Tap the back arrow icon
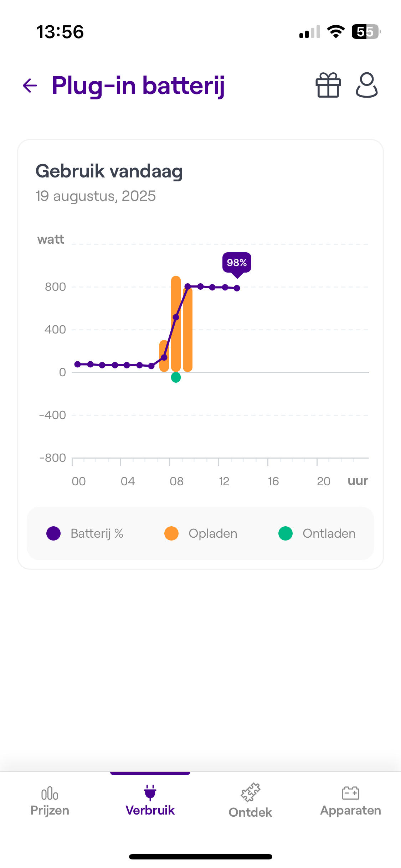The width and height of the screenshot is (401, 868). (x=30, y=86)
